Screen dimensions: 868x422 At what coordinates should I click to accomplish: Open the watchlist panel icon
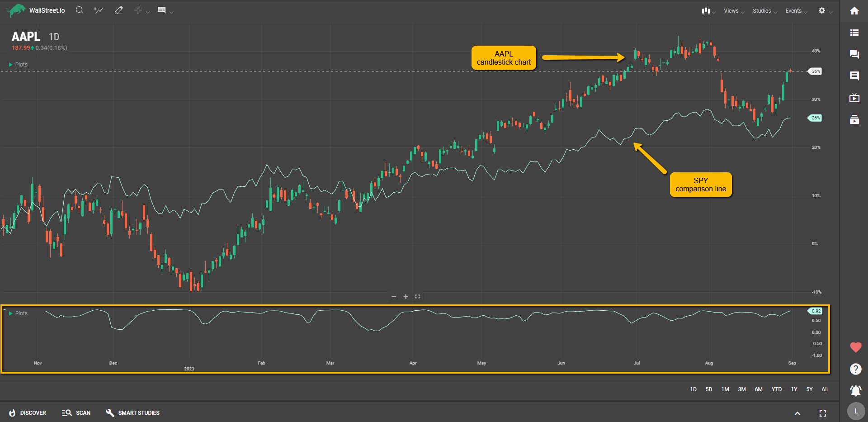point(854,33)
